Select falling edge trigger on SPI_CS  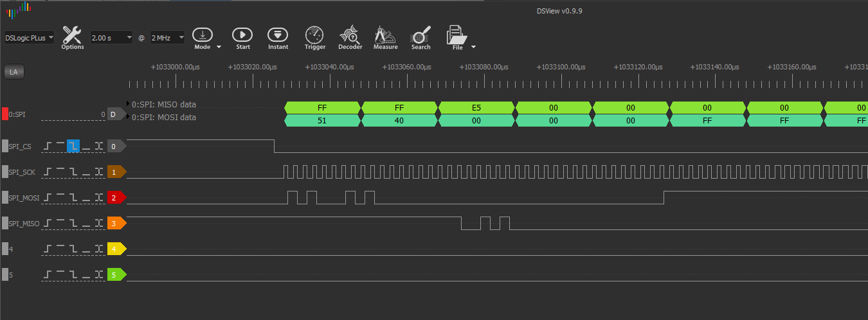tap(73, 147)
